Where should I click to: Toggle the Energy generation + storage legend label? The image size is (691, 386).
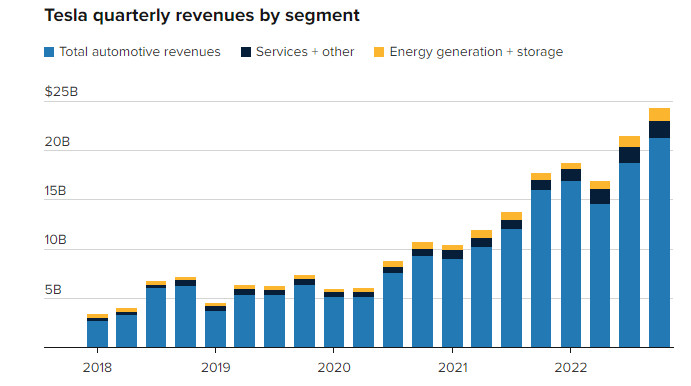[476, 52]
